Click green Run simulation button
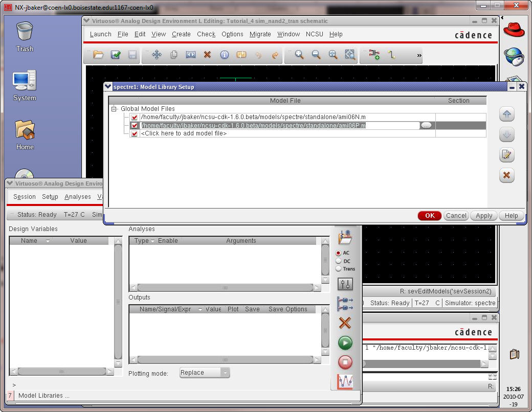Image resolution: width=532 pixels, height=412 pixels. pyautogui.click(x=345, y=343)
